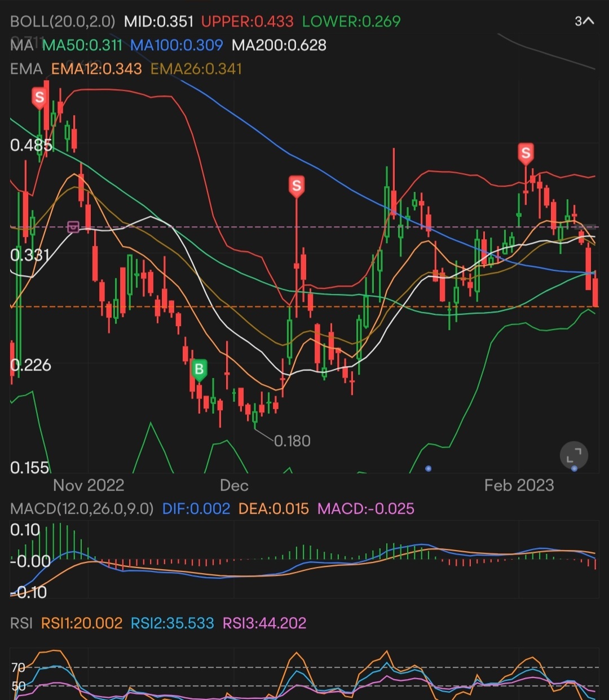Tap the Nov 2022 date label
The width and height of the screenshot is (609, 700).
89,485
